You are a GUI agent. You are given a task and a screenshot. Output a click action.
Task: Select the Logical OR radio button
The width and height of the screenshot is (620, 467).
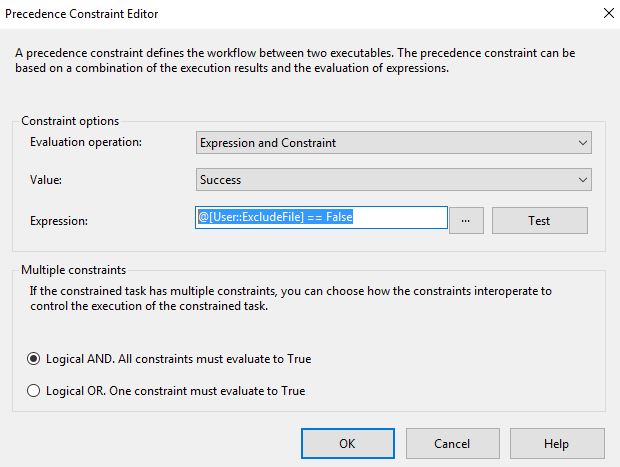[34, 391]
